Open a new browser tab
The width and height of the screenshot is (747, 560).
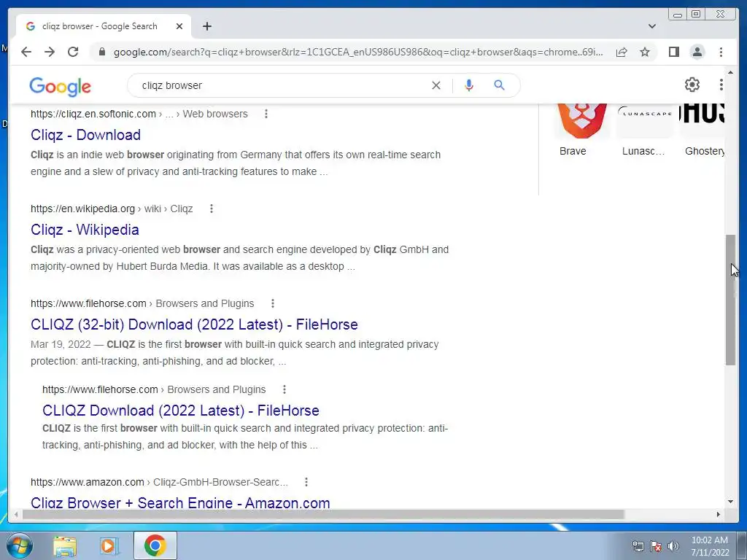coord(206,26)
